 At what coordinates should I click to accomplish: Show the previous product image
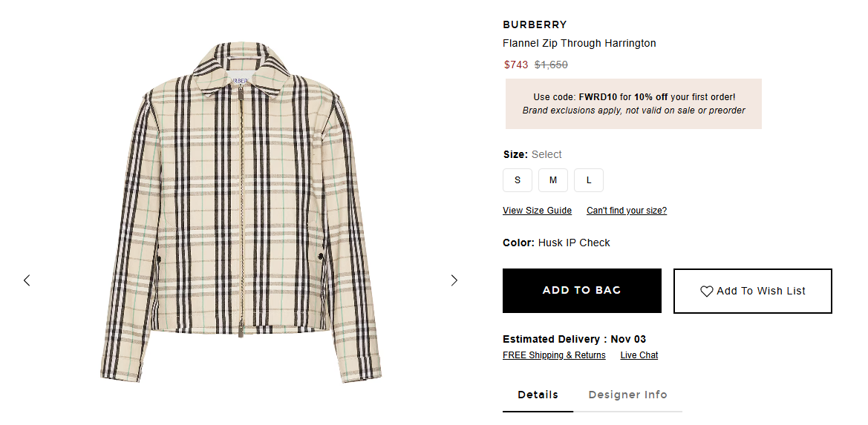(27, 280)
